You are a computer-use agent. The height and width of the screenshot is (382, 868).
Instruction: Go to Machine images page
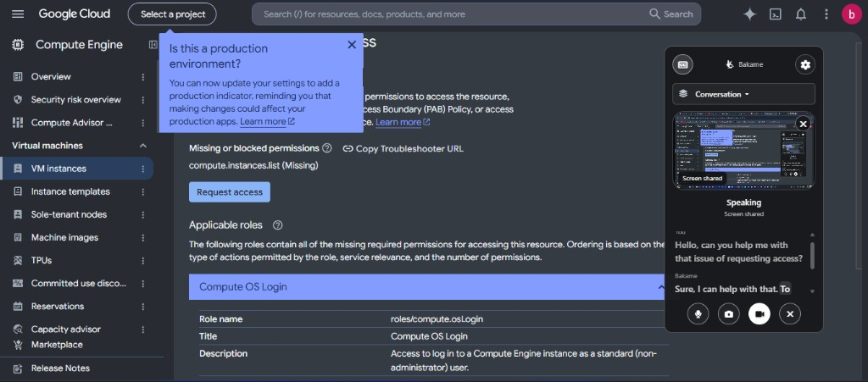click(64, 238)
